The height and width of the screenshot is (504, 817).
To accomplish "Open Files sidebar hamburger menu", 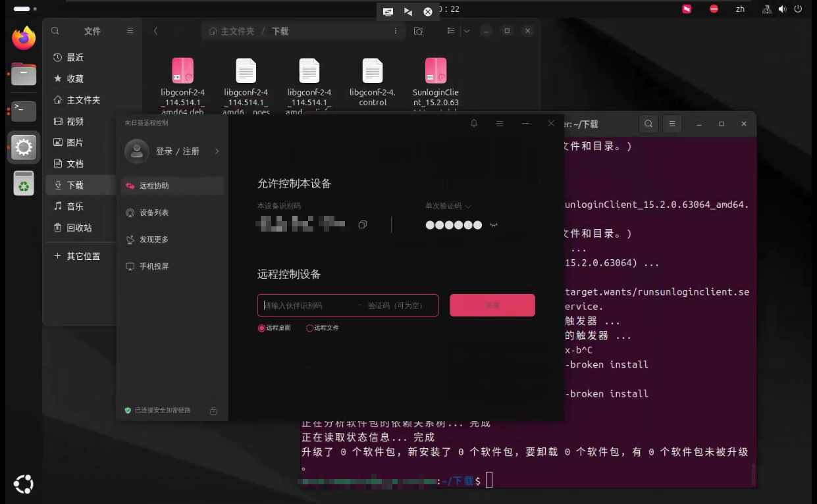I will tap(130, 31).
